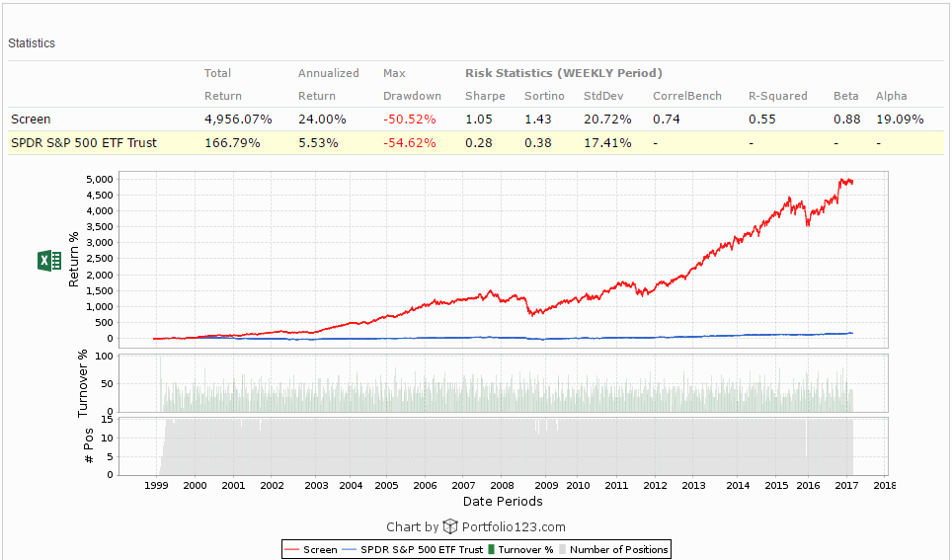Click the Screen Sharpe value 1.05
The width and height of the screenshot is (952, 560).
tap(478, 120)
